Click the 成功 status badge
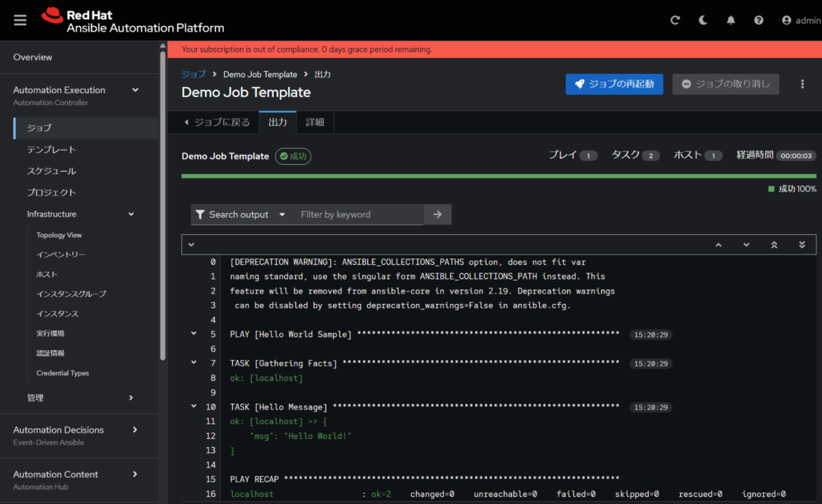822x504 pixels. [293, 156]
